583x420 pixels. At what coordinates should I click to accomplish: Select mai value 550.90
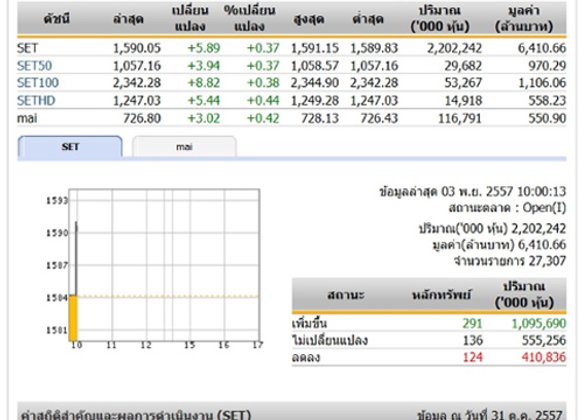(547, 118)
